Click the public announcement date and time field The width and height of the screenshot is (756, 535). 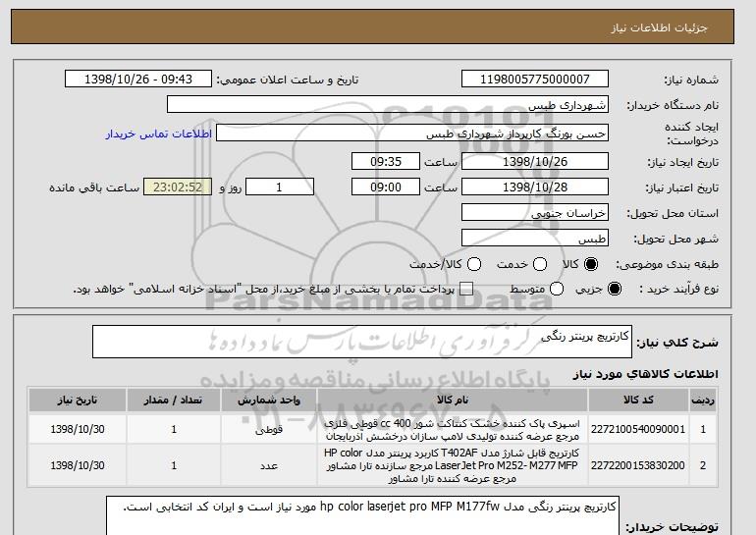pos(138,80)
